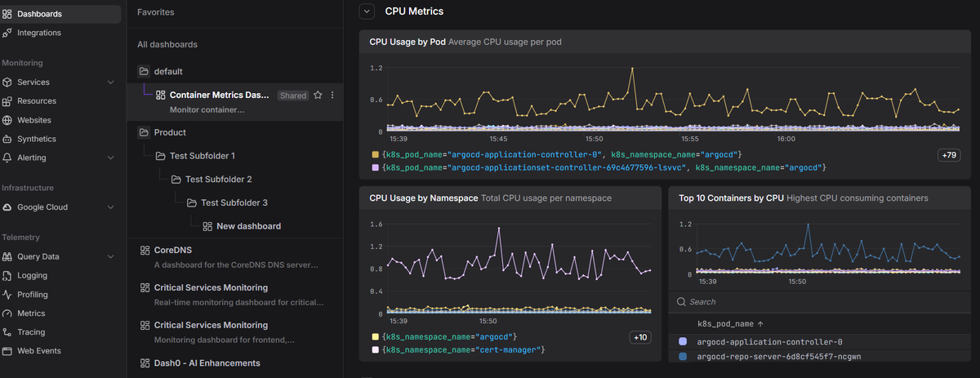
Task: Click the New dashboard grid icon
Action: (207, 226)
